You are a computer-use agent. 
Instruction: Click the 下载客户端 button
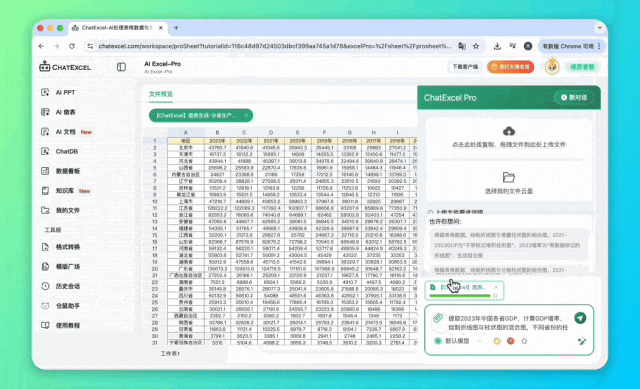(465, 67)
